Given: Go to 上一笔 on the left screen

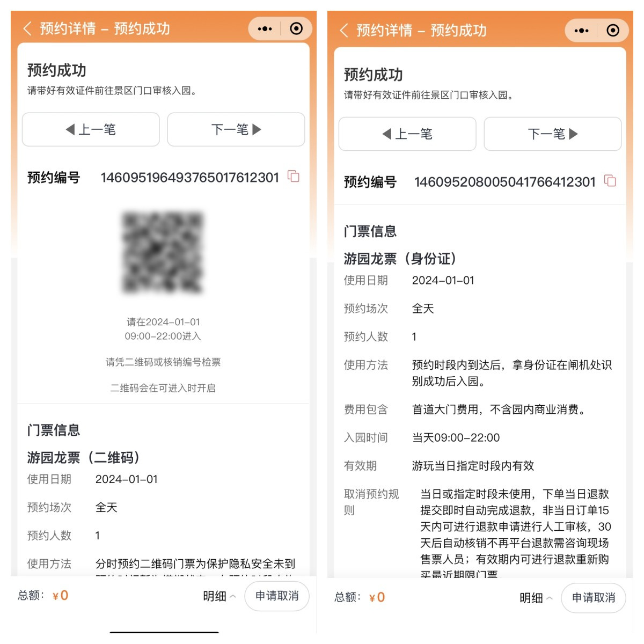Looking at the screenshot, I should tap(91, 129).
